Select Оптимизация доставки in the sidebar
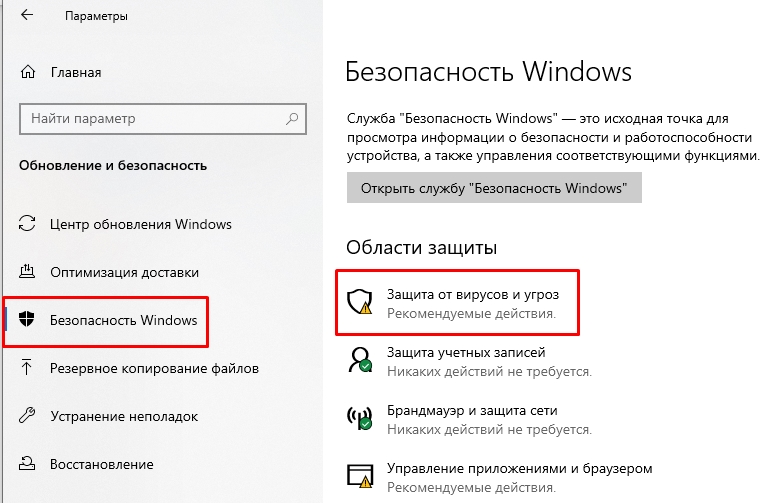This screenshot has height=503, width=771. (x=124, y=272)
